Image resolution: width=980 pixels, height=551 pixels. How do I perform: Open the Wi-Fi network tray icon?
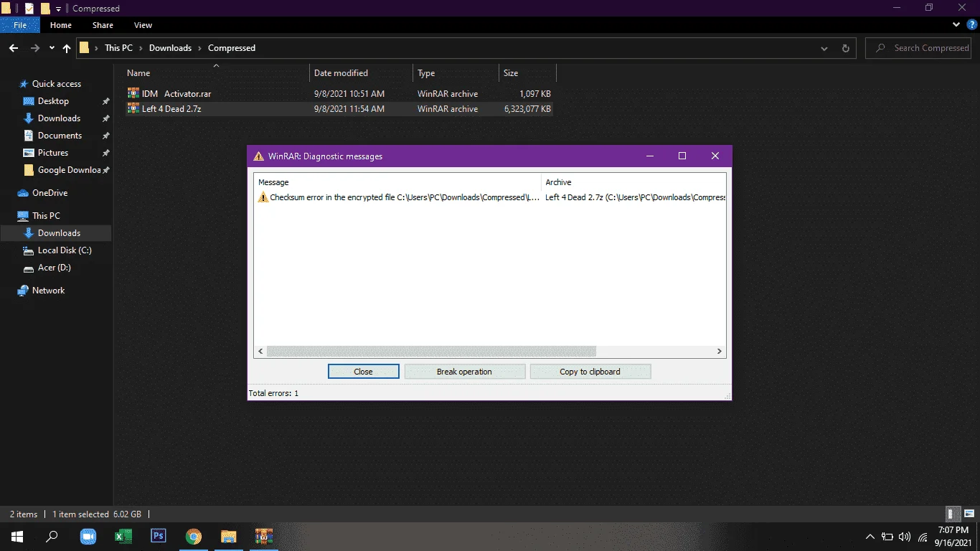click(923, 537)
